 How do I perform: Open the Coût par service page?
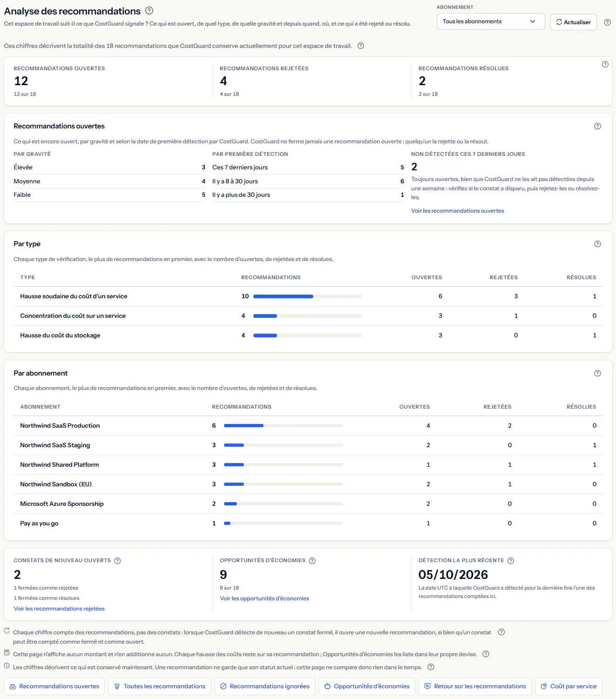point(569,686)
